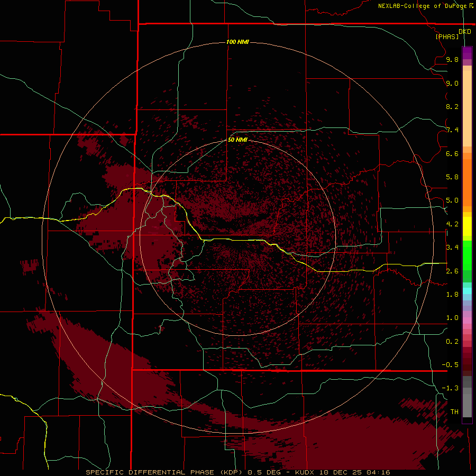Click the 7.4 value on the color scale
Image resolution: width=476 pixels, height=476 pixels.
point(452,130)
